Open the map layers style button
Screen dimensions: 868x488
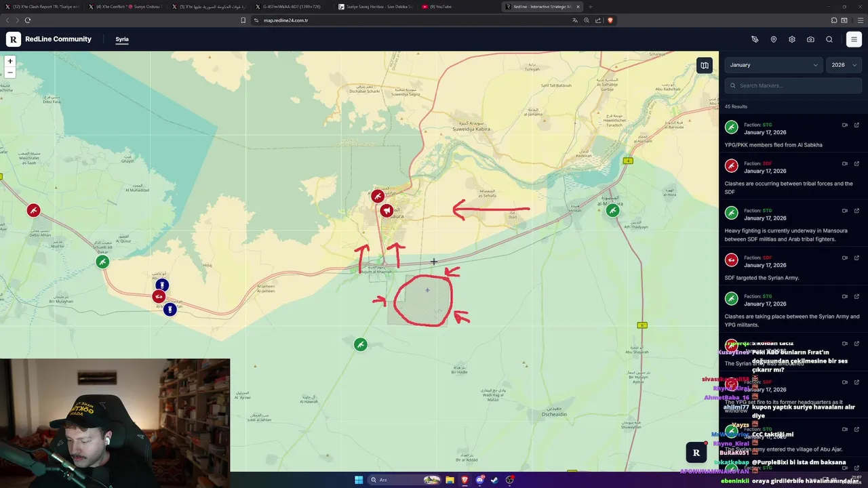(705, 66)
